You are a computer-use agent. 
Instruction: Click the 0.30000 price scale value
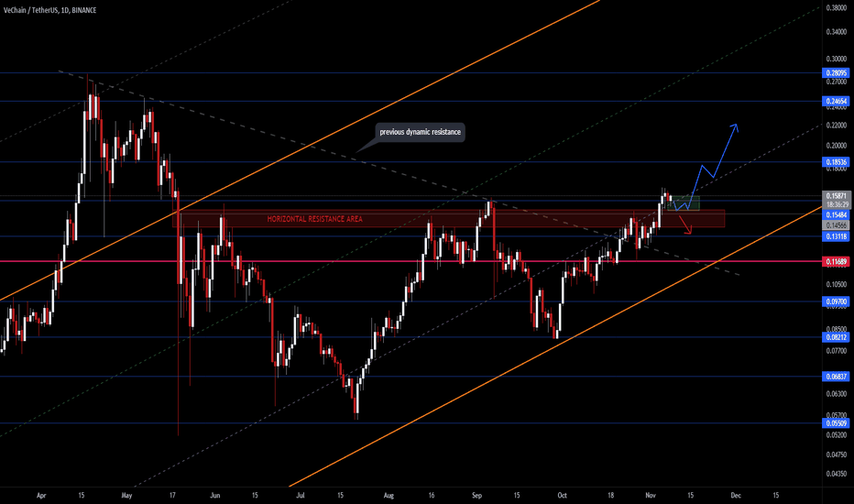836,59
